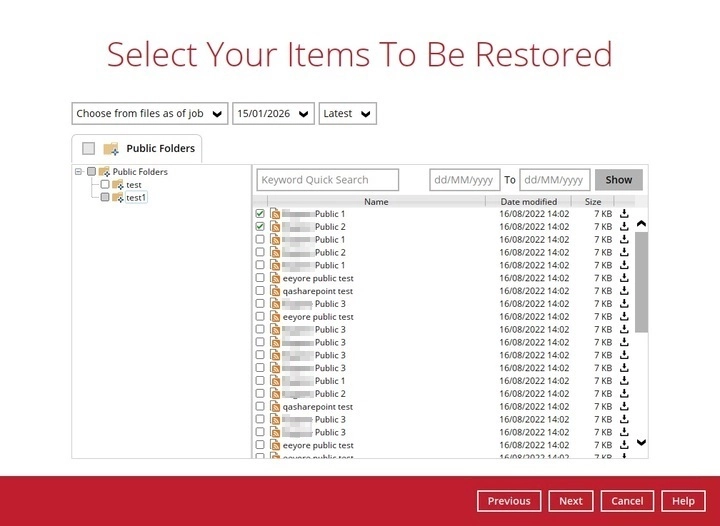The image size is (720, 526).
Task: Click the grey scrollbar thumb of the file list
Action: 641,282
